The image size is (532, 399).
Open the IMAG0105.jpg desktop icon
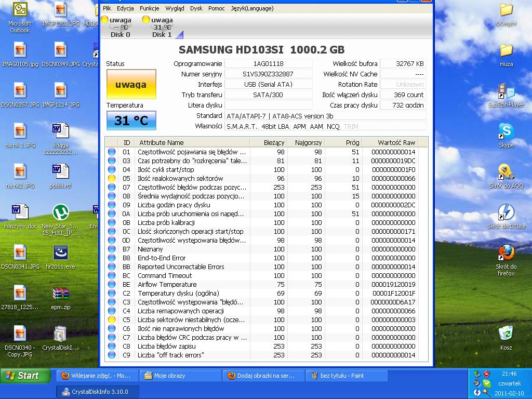(20, 54)
